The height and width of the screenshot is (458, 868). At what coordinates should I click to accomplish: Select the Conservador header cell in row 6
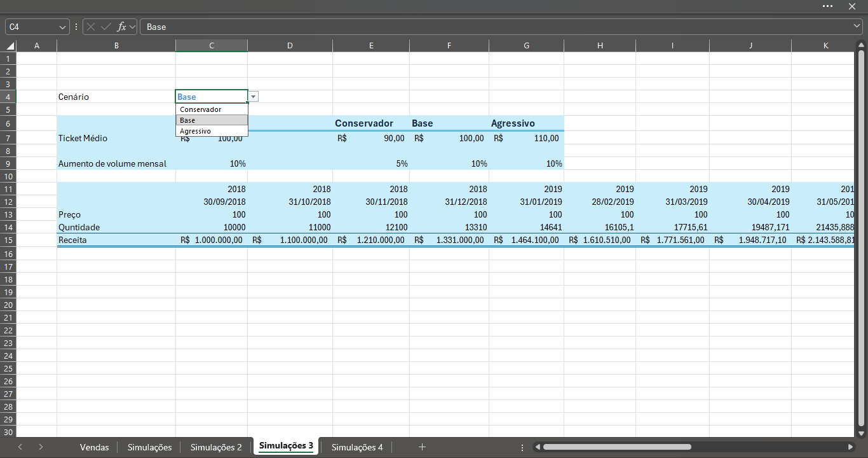tap(371, 123)
